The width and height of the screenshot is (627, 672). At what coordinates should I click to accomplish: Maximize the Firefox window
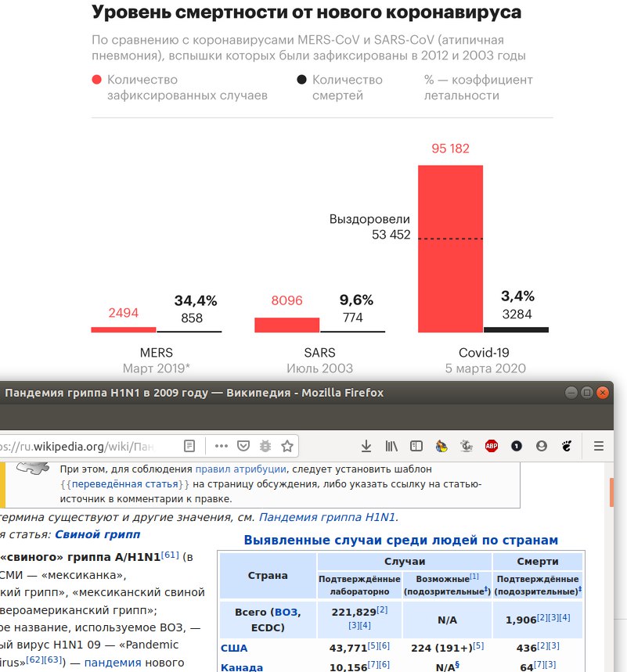586,393
